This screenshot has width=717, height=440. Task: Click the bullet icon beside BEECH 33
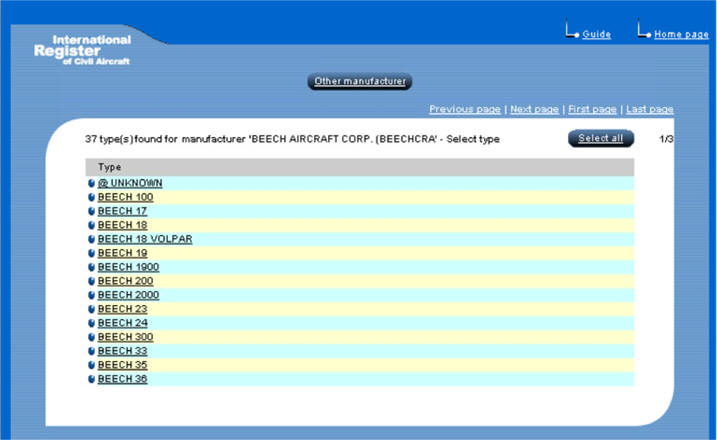(91, 351)
